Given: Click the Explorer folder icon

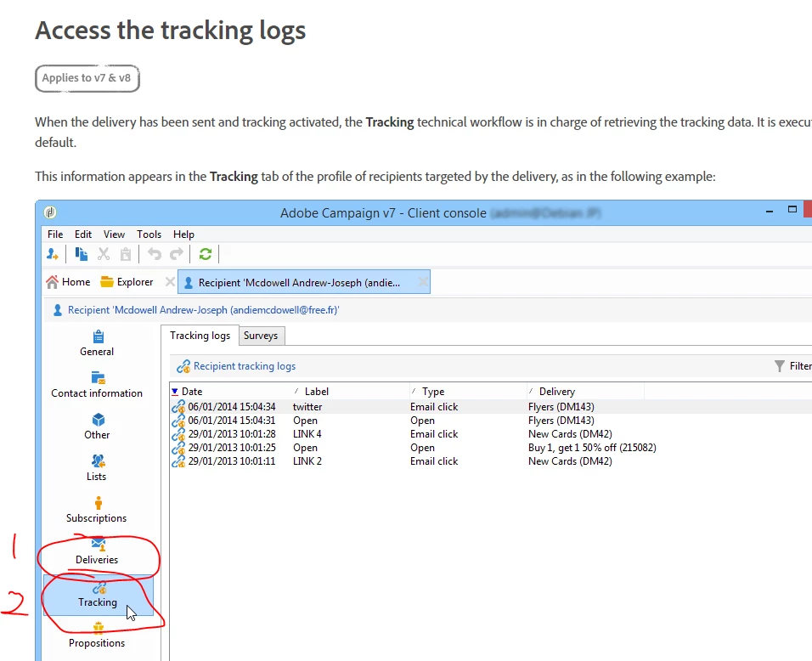Looking at the screenshot, I should 107,282.
